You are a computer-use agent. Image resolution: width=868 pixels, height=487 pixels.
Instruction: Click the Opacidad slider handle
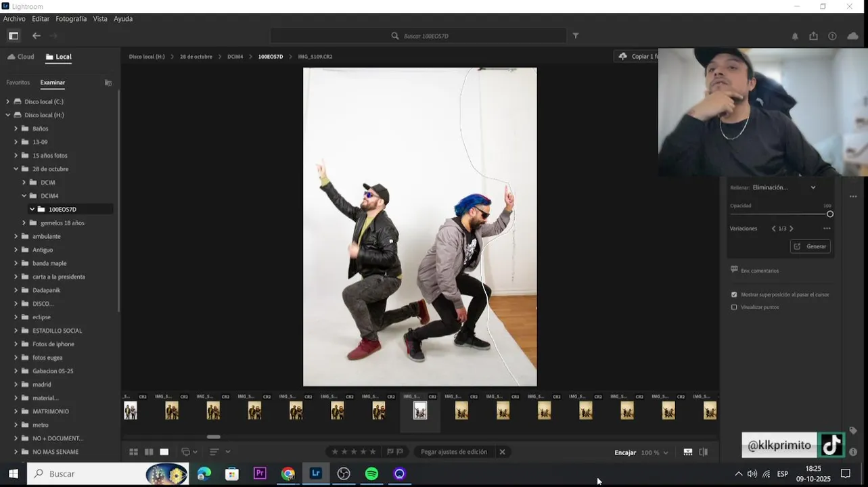pos(830,214)
